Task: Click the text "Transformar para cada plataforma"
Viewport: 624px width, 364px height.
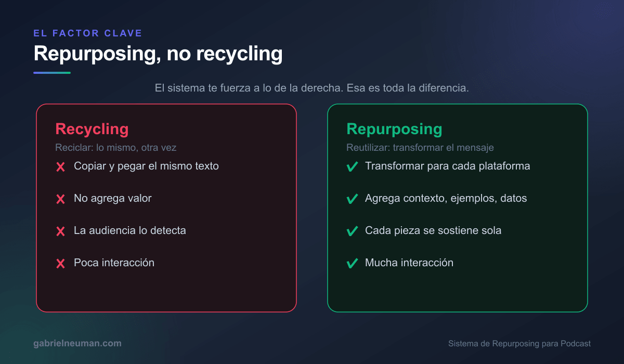Action: coord(448,166)
